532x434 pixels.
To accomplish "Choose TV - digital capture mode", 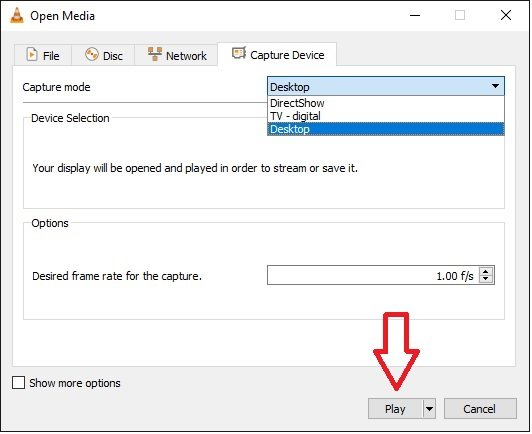I will (386, 116).
